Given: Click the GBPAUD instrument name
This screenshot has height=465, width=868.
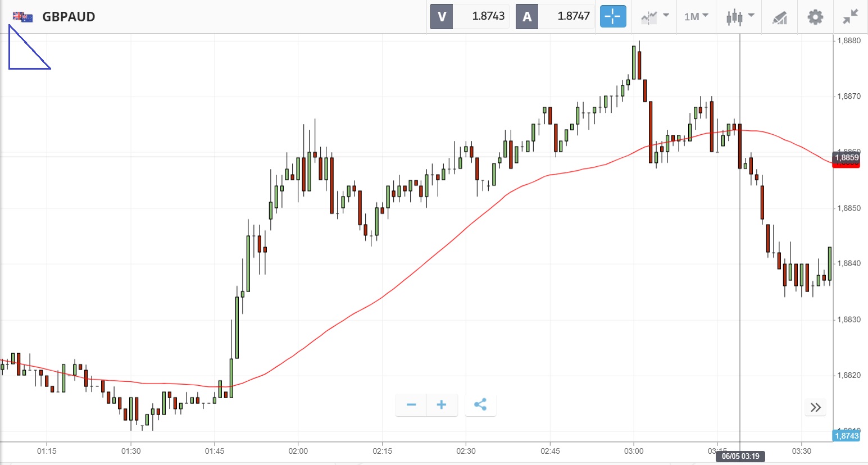Looking at the screenshot, I should click(x=69, y=17).
